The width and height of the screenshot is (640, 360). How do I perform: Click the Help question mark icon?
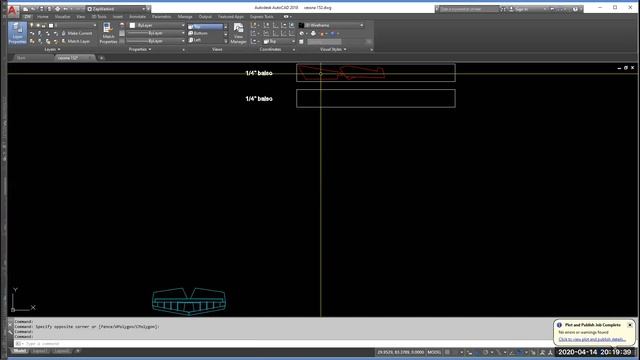(575, 9)
